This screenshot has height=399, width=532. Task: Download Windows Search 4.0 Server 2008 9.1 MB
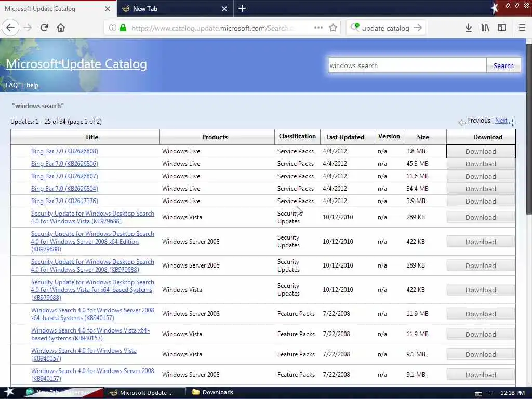point(481,375)
